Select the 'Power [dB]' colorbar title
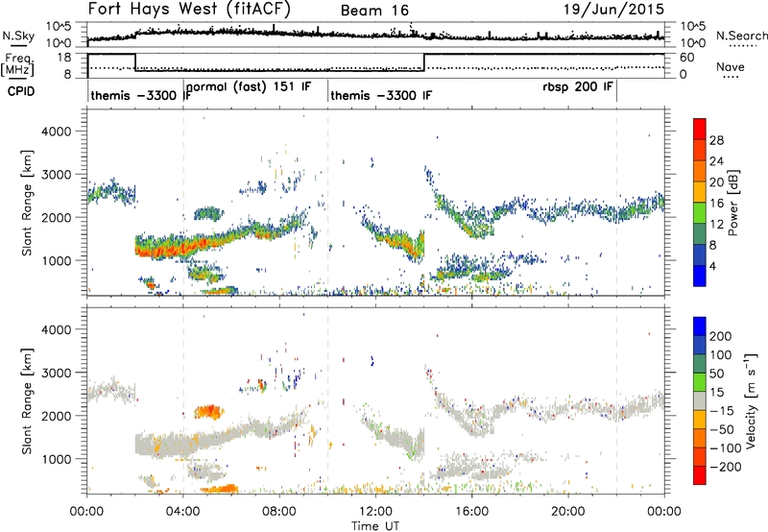768x532 pixels. click(732, 203)
